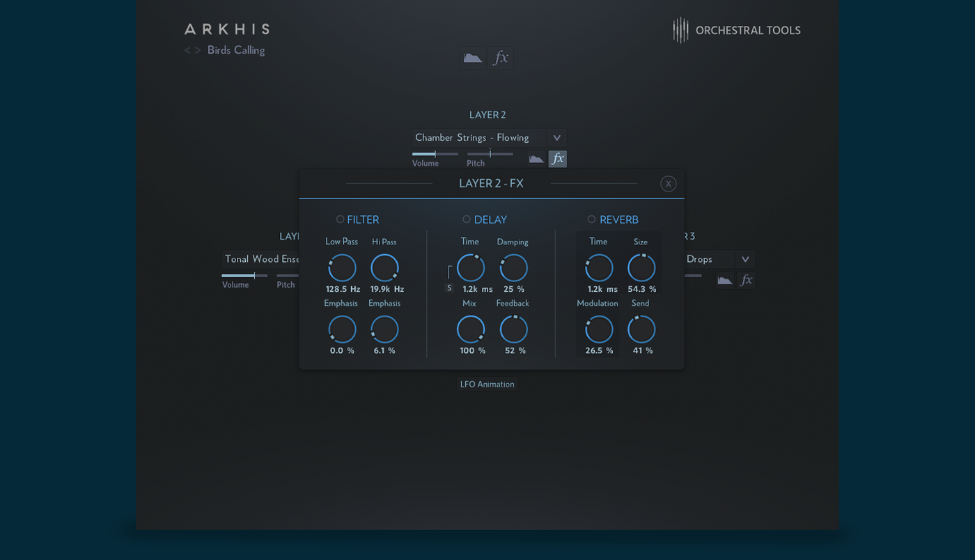Image resolution: width=975 pixels, height=560 pixels.
Task: Adjust the Layer 2 Pitch slider
Action: (x=490, y=154)
